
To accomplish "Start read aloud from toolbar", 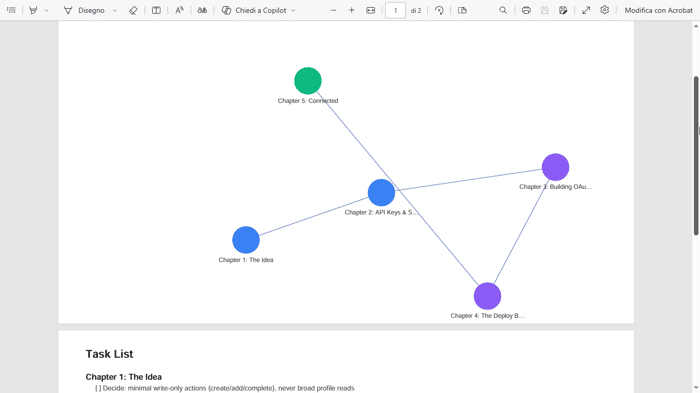I will click(179, 10).
